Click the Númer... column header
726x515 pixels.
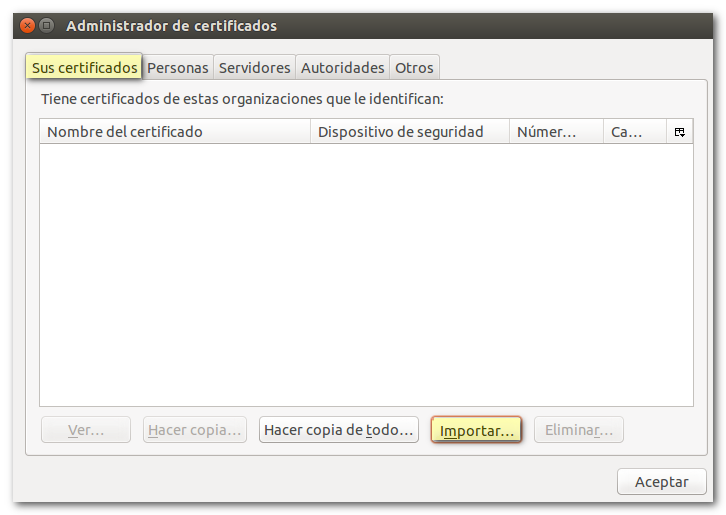click(556, 132)
